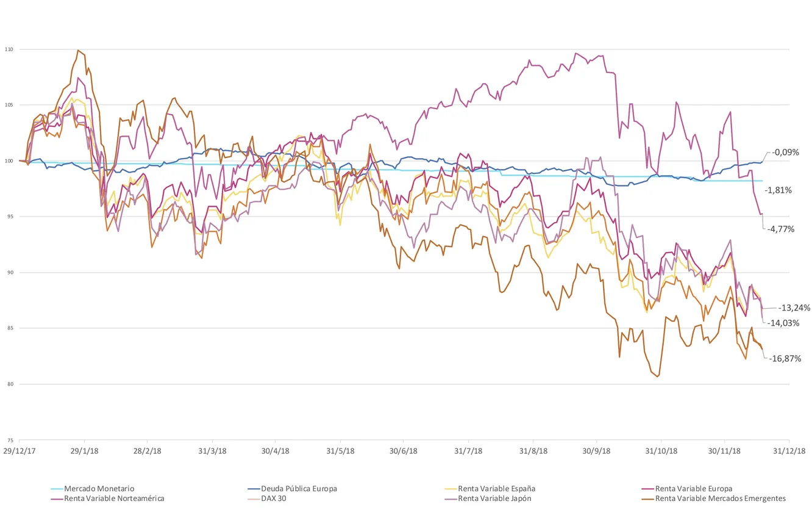Click the -14,03% data label

(x=783, y=323)
